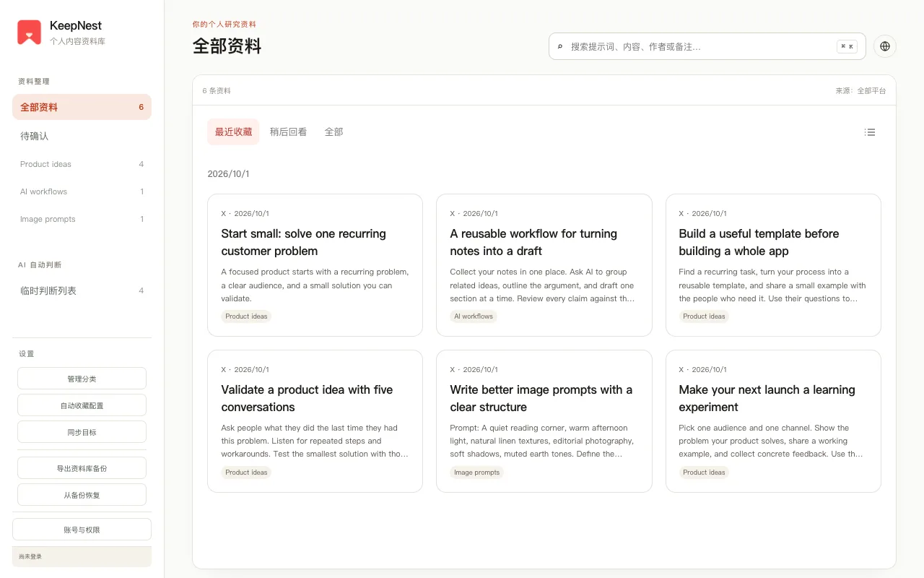Image resolution: width=924 pixels, height=578 pixels.
Task: Open the Write better image prompts card
Action: coord(544,421)
